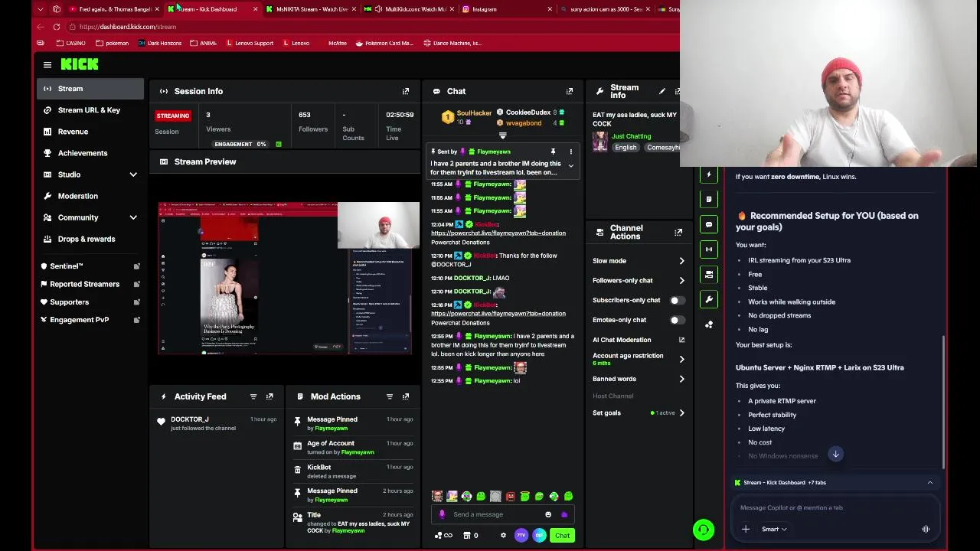Unpin the pinned chat message

click(553, 152)
